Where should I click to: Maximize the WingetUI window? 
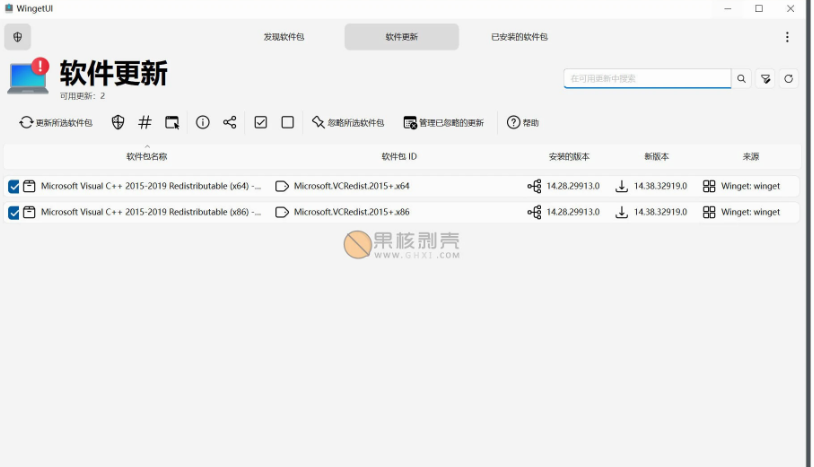pos(759,8)
